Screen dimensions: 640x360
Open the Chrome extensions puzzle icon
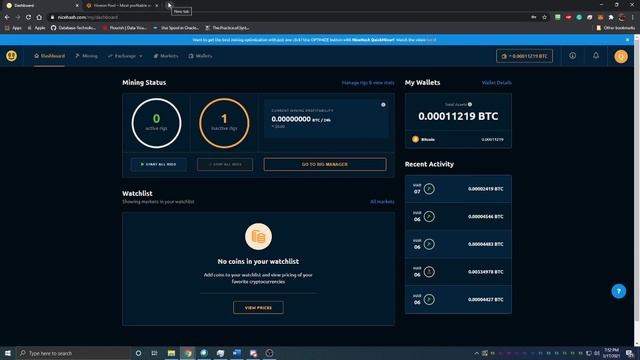point(611,17)
